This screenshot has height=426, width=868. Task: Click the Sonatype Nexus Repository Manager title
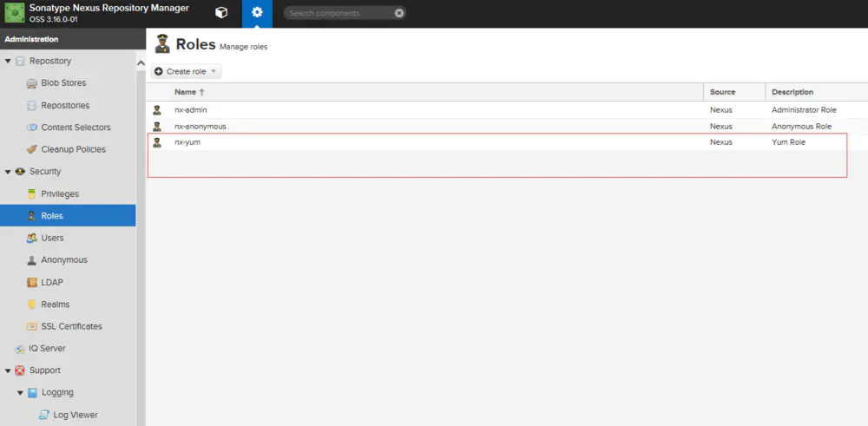[109, 9]
